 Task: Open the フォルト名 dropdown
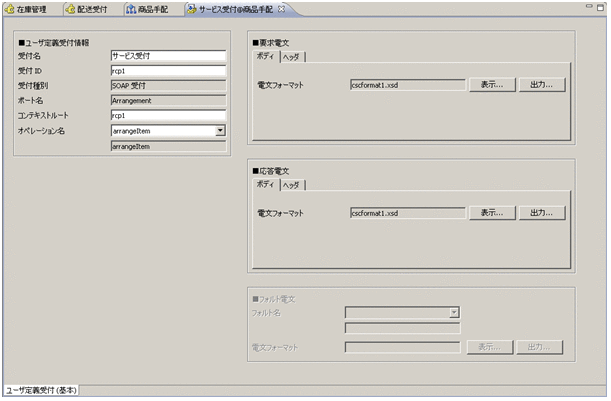pos(454,312)
